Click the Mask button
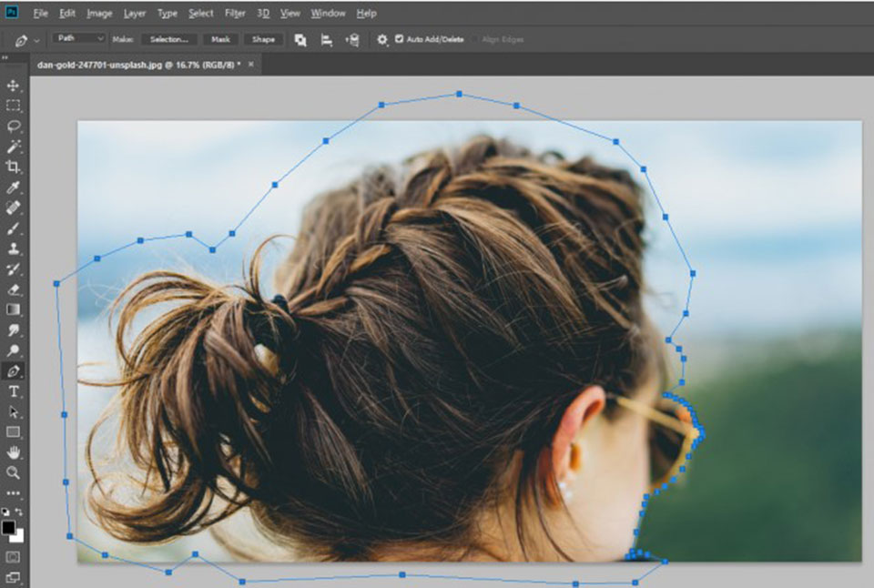The width and height of the screenshot is (874, 588). pos(220,39)
